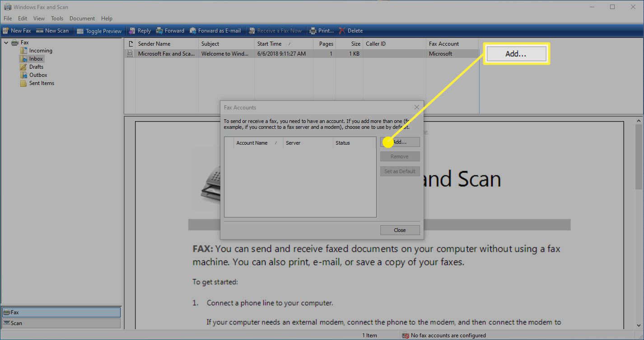This screenshot has width=644, height=340.
Task: Click the red Delete toolbar icon
Action: (342, 31)
